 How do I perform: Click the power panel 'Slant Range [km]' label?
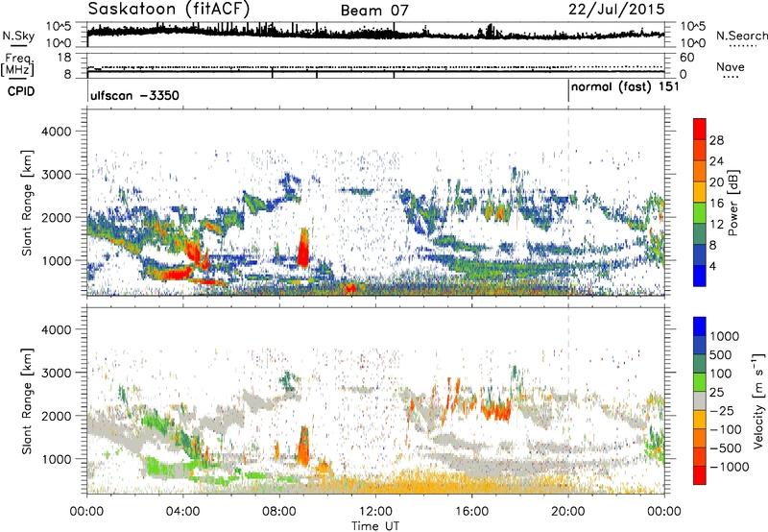coord(27,203)
